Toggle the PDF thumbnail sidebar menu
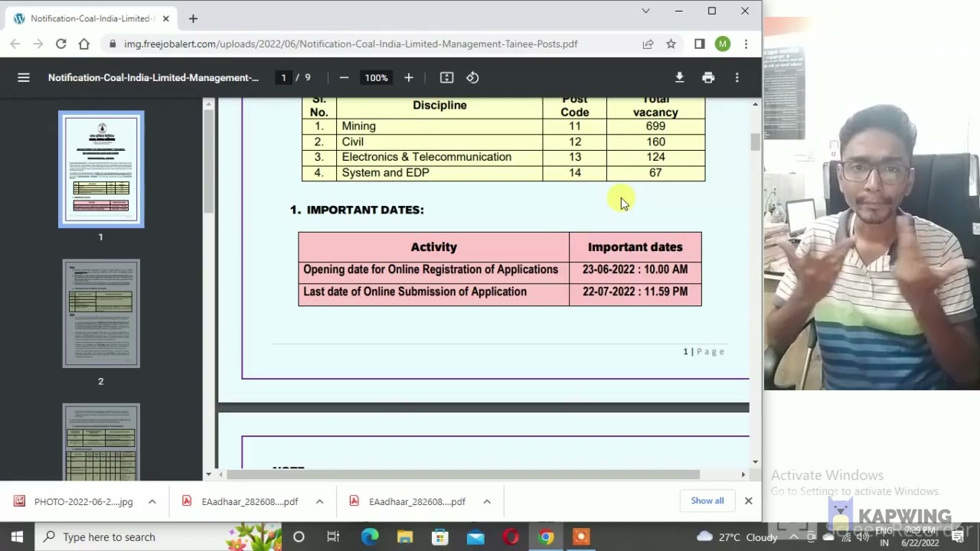The width and height of the screenshot is (980, 551). (x=24, y=77)
